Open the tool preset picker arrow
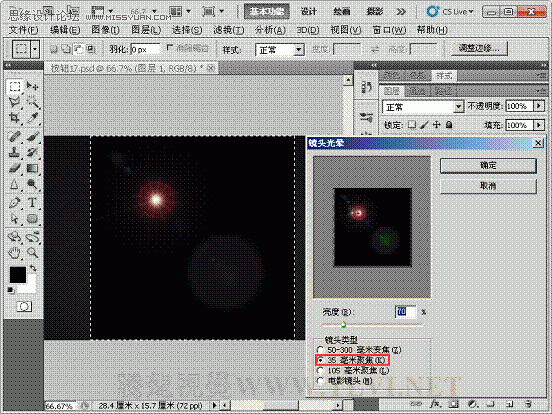The width and height of the screenshot is (552, 414). tap(34, 49)
